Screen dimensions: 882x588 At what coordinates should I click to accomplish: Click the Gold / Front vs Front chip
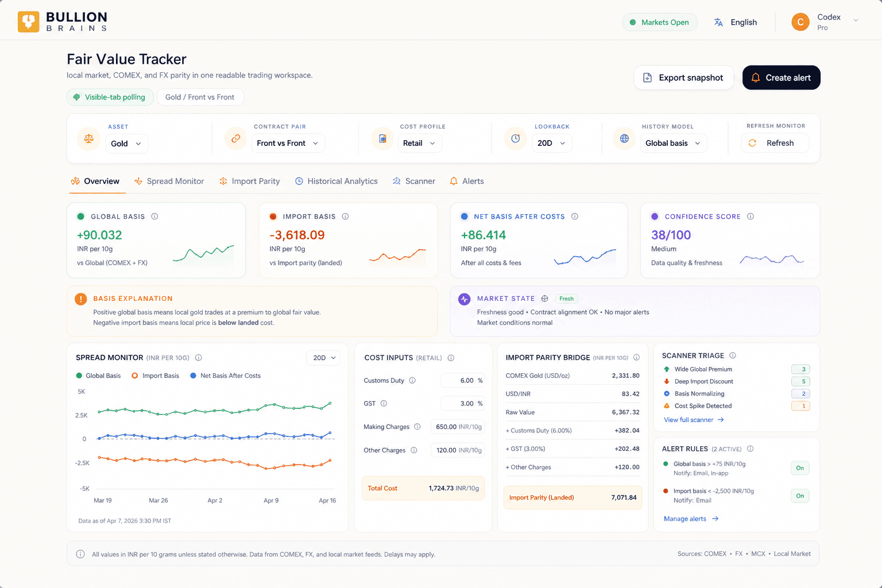click(200, 97)
